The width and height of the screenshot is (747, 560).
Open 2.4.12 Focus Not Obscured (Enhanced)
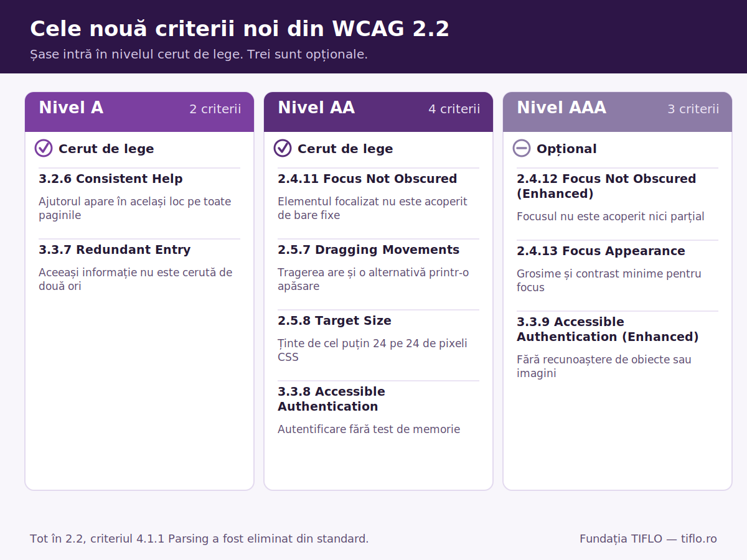(606, 186)
